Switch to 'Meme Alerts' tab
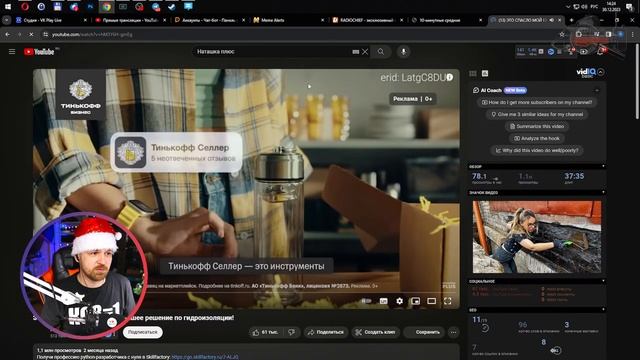The height and width of the screenshot is (360, 640). pyautogui.click(x=289, y=20)
